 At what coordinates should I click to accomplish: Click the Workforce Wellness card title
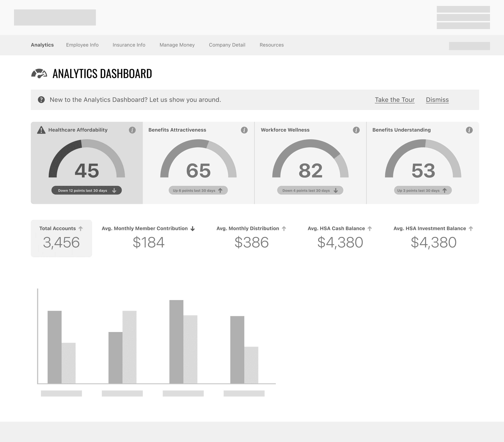click(285, 130)
